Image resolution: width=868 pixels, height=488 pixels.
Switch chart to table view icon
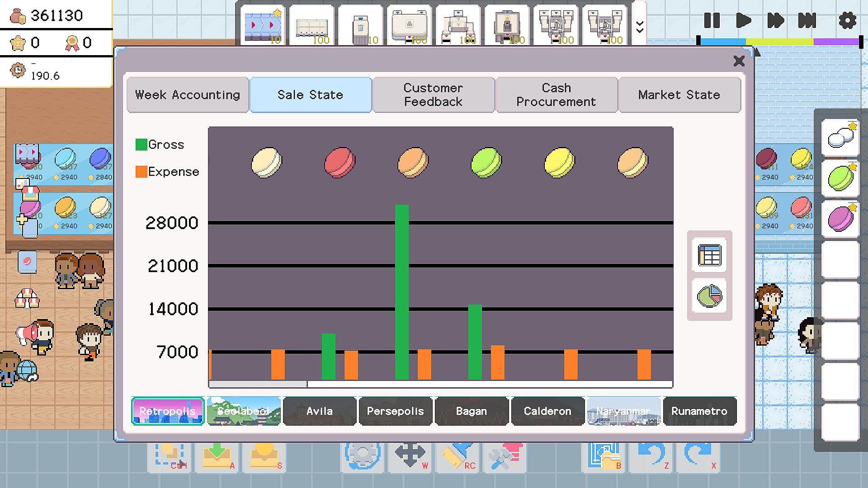point(709,255)
